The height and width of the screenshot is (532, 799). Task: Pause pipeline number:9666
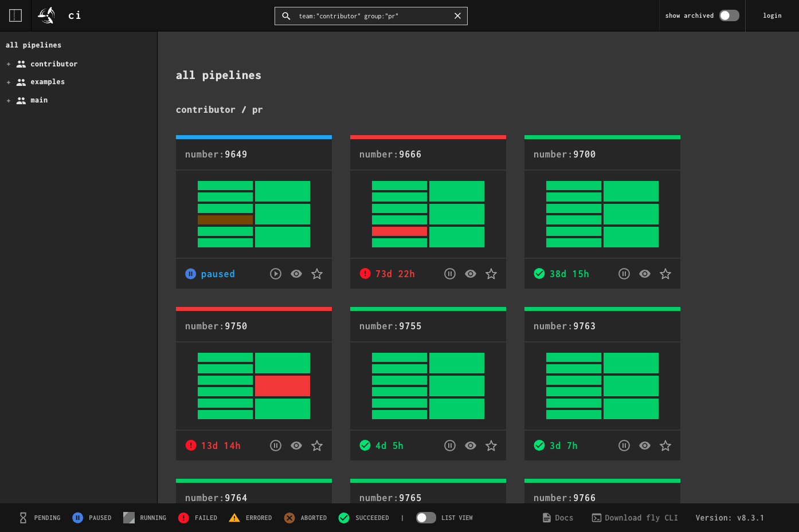coord(450,274)
